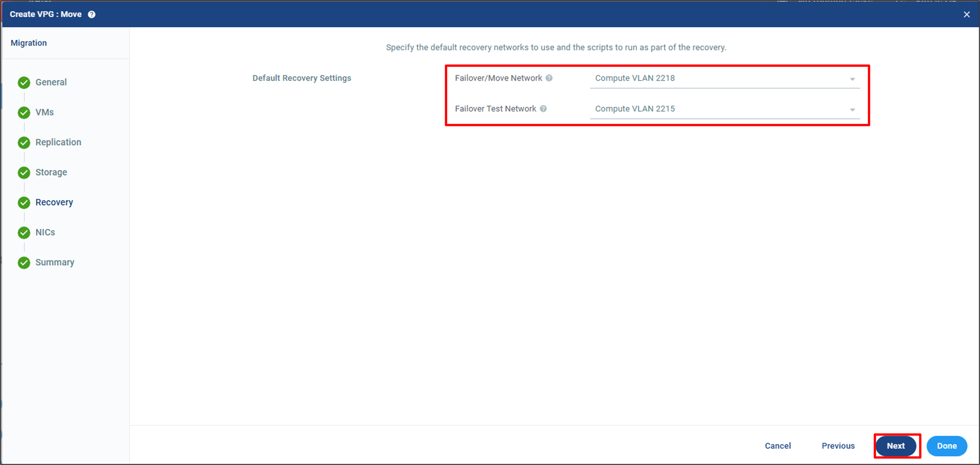Click the Storage step green checkmark icon

tap(24, 173)
